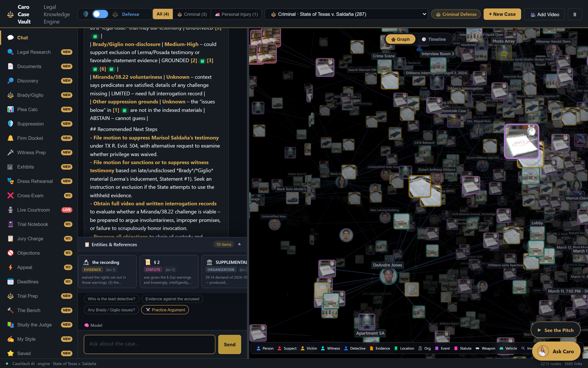Toggle the Weapon legend filter
This screenshot has width=588, height=368.
pos(485,348)
